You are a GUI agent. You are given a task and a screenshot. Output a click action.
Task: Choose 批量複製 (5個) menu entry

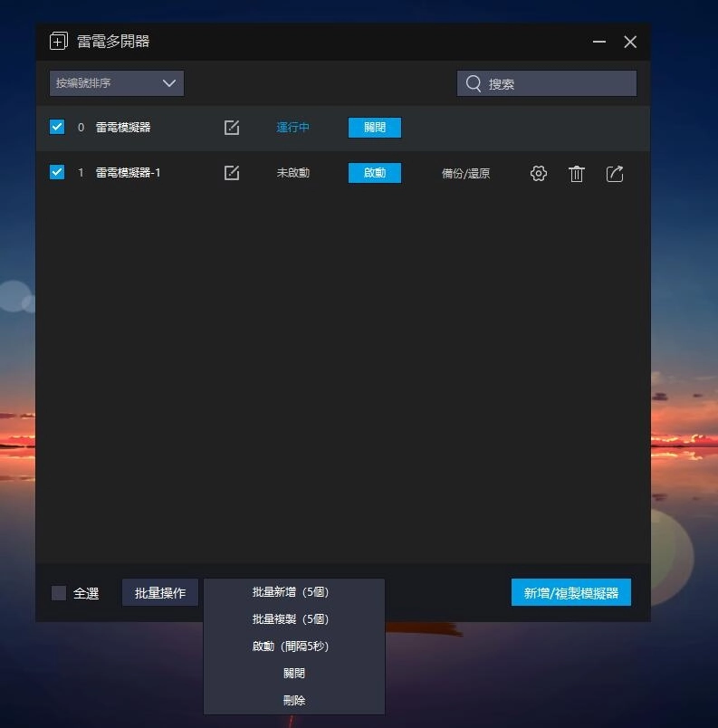pos(291,619)
